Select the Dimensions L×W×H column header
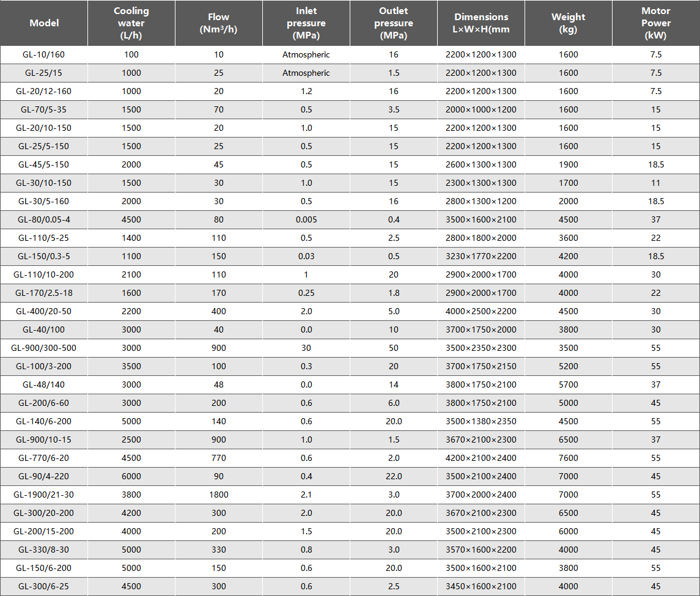The width and height of the screenshot is (700, 596). click(x=481, y=23)
